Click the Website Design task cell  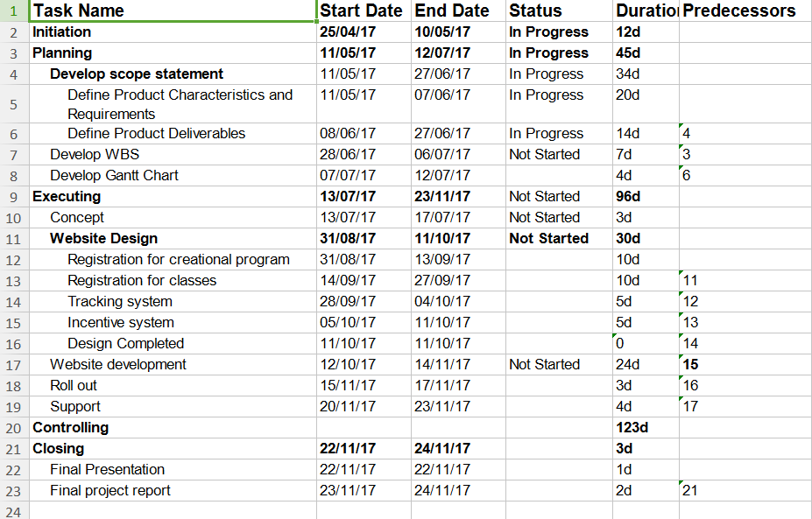tap(173, 239)
